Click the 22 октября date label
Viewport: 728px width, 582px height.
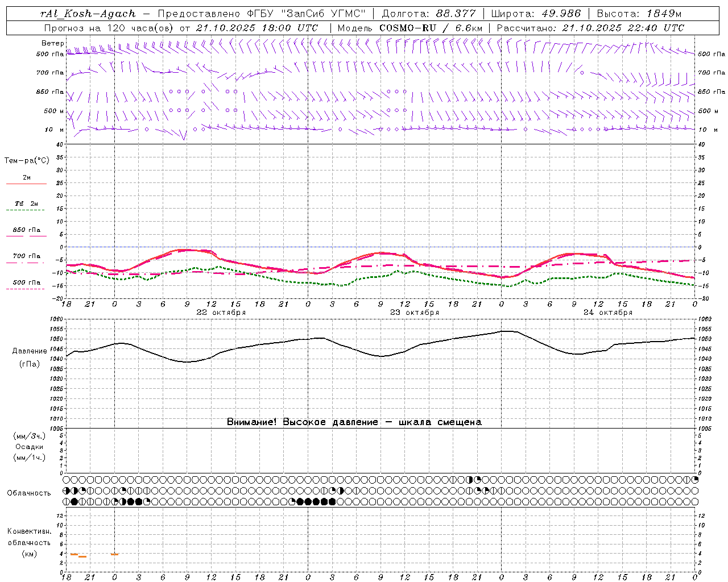pos(221,313)
